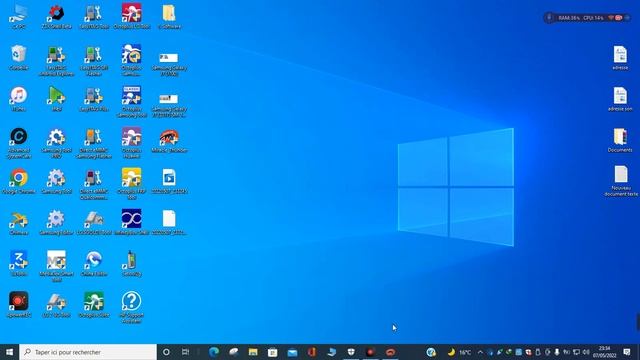Open the Samsung Editor gear shortcut
Viewport: 640px width, 360px height.
pos(56,222)
